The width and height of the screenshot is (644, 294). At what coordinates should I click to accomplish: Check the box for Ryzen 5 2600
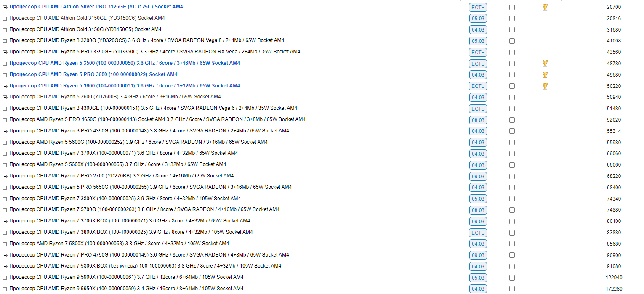[512, 97]
